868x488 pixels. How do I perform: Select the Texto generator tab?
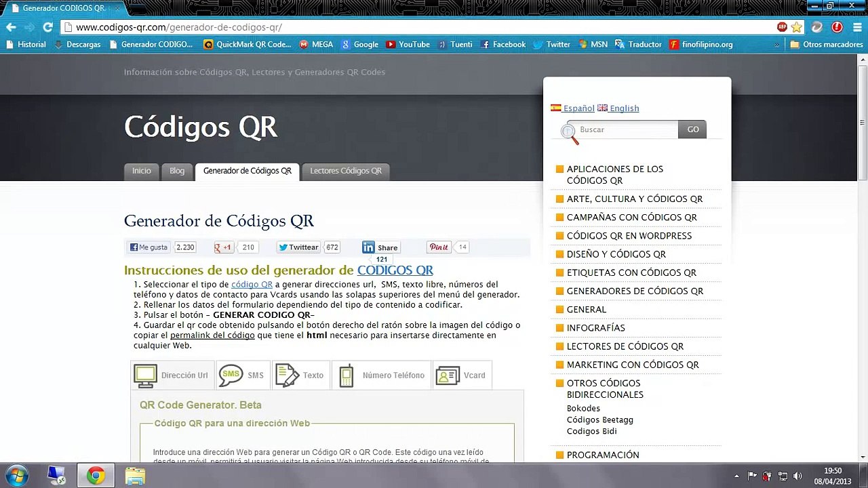(x=300, y=375)
